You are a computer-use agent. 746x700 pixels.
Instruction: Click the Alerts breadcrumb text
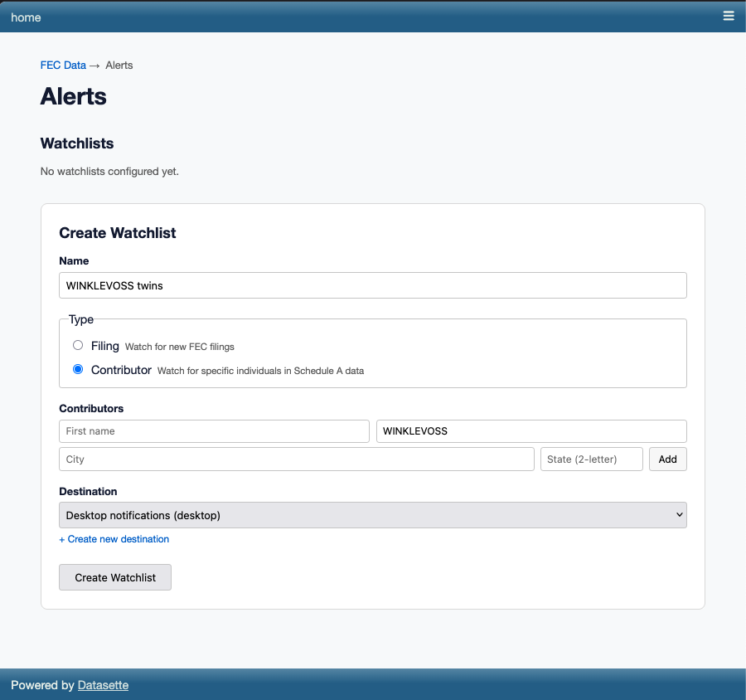(119, 65)
